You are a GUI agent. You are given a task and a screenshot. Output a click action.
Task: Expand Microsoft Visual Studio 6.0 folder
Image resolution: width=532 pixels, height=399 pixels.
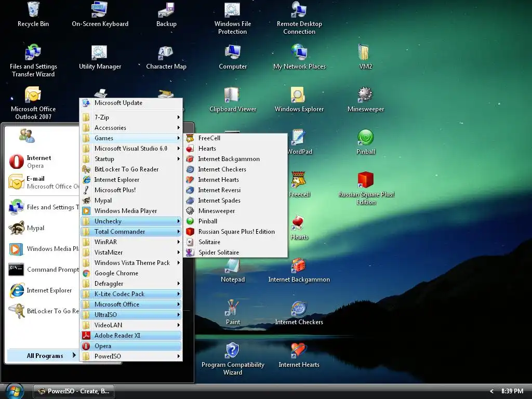tap(131, 149)
